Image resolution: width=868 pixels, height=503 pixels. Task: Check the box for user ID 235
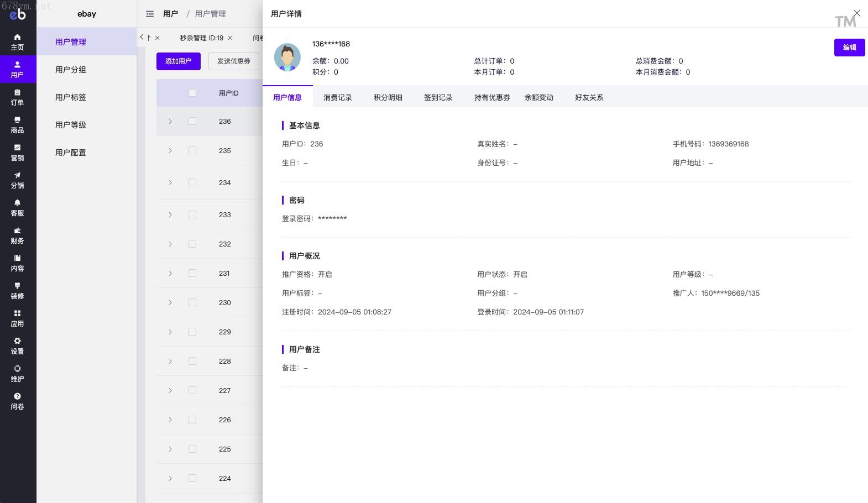(192, 150)
